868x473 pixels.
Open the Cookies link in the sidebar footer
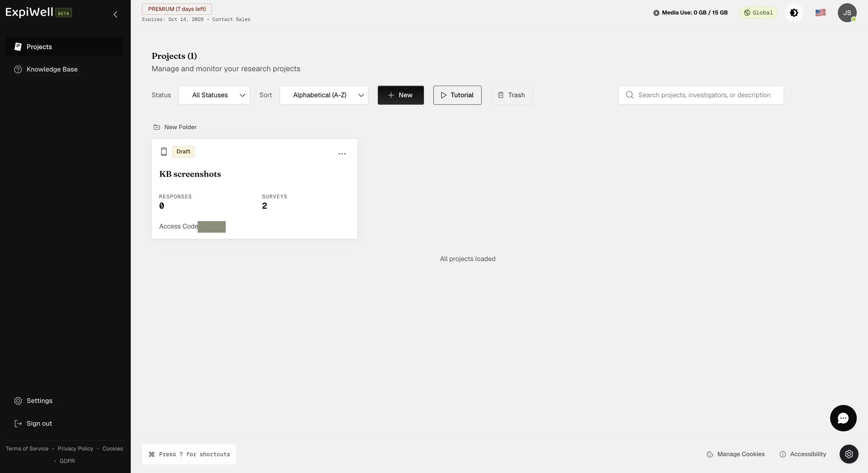point(113,448)
